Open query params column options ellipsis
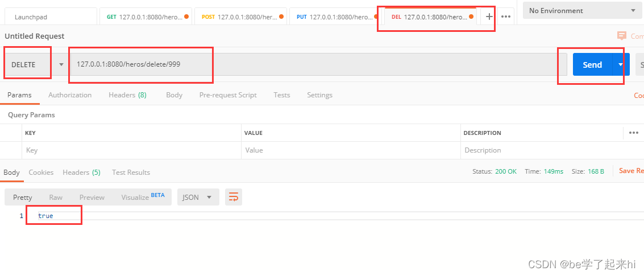 coord(633,133)
